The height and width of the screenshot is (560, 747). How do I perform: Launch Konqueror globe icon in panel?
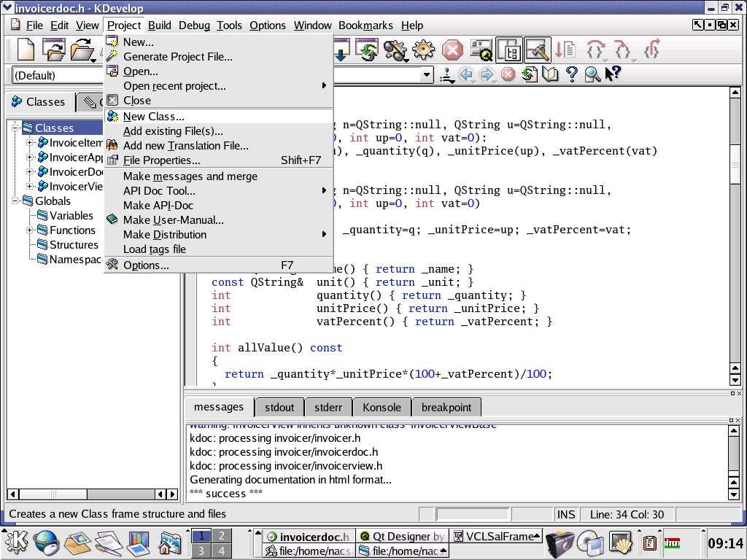click(x=46, y=542)
